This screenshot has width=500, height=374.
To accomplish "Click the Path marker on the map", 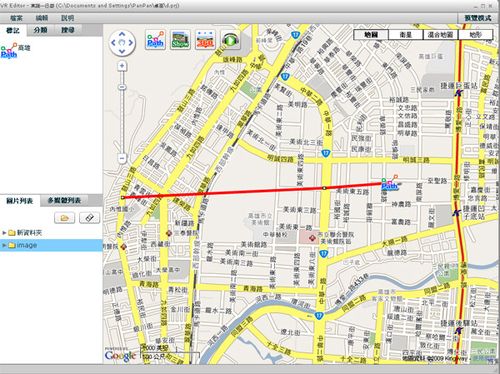I will [390, 183].
